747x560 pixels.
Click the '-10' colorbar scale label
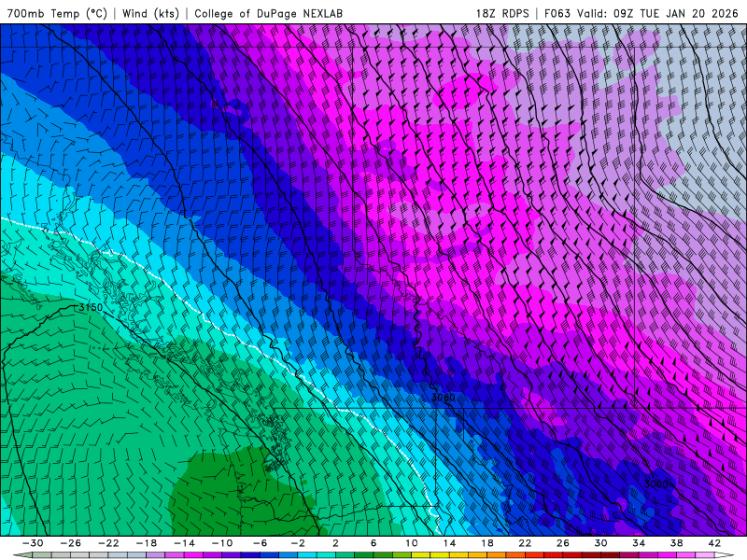222,543
